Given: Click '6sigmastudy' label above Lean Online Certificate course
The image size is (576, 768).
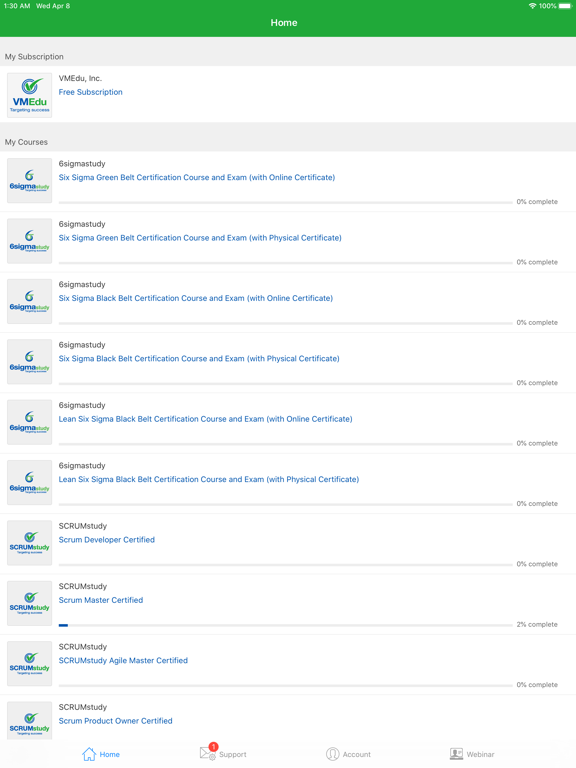Looking at the screenshot, I should coord(82,406).
